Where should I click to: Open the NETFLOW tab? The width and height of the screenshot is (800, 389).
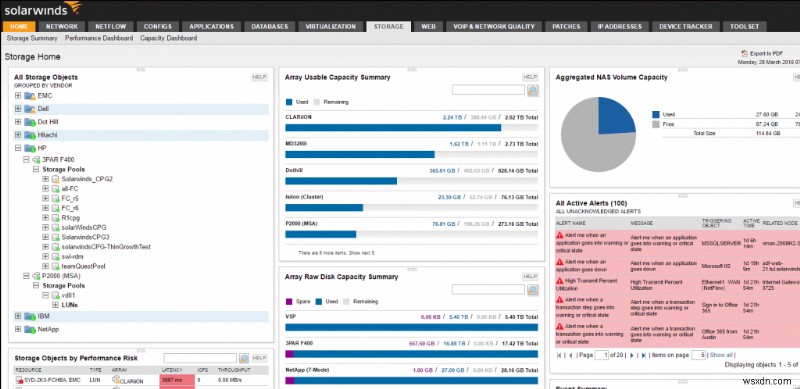[x=111, y=27]
